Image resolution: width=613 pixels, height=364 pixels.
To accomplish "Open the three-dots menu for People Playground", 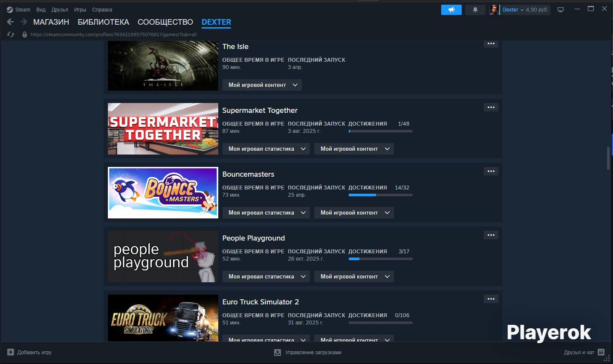I will 491,235.
